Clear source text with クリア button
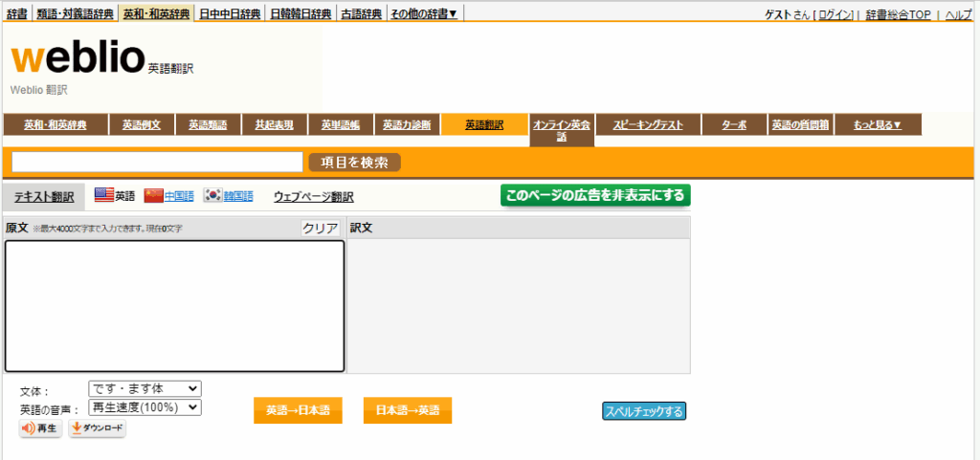The width and height of the screenshot is (980, 460). click(x=321, y=228)
